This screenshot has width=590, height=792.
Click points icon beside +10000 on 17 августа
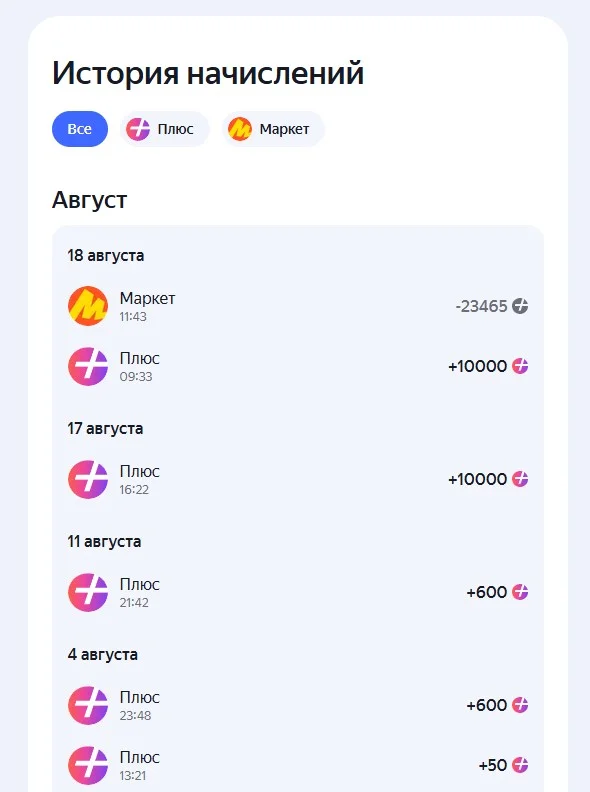[520, 479]
